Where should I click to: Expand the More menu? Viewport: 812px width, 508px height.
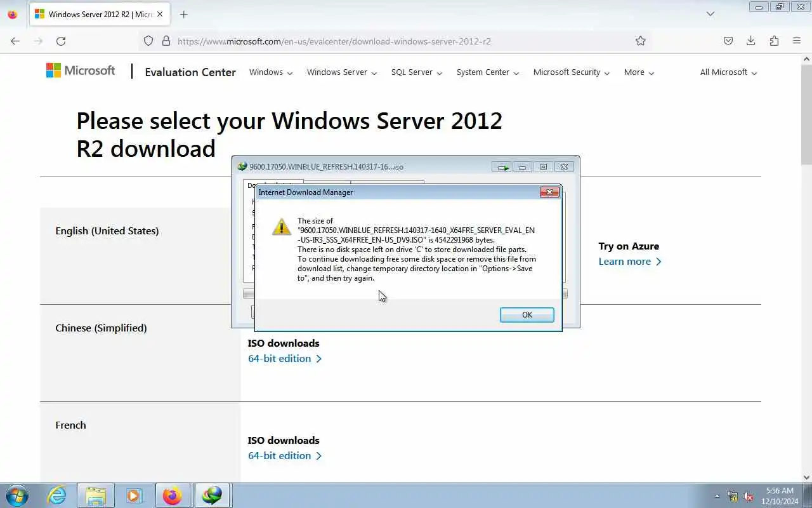(639, 72)
